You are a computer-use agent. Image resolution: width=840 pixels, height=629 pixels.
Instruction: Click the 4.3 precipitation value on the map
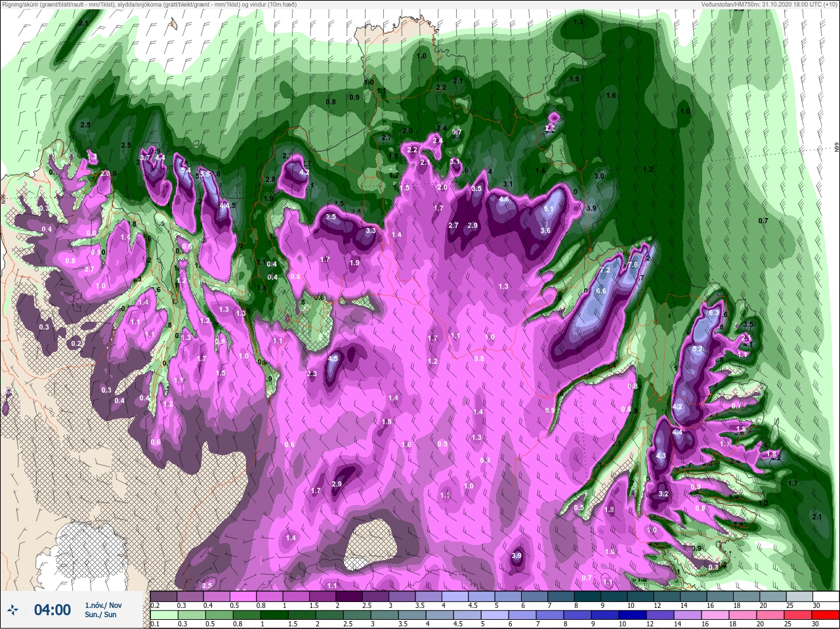click(x=661, y=456)
